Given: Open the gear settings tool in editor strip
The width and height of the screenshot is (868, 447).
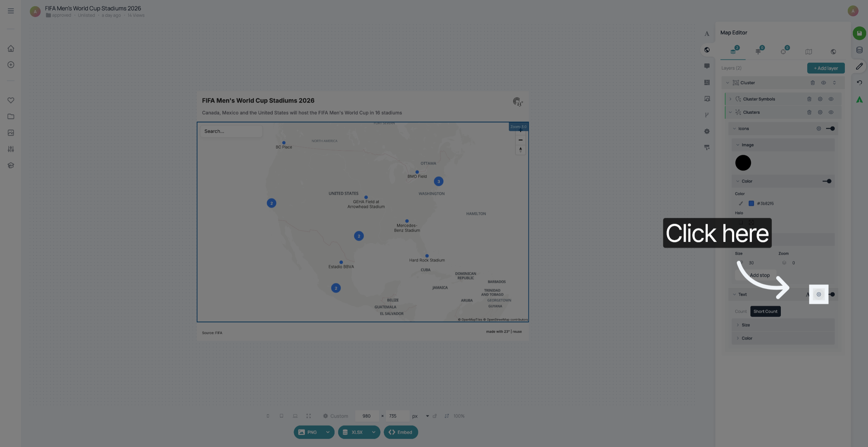Looking at the screenshot, I should point(707,131).
